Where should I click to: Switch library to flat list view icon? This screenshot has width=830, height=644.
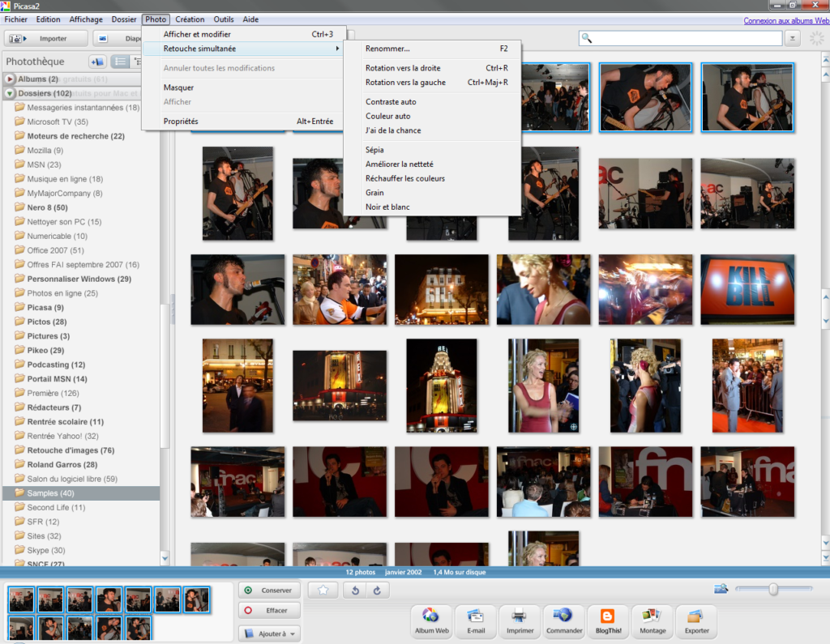[x=120, y=62]
